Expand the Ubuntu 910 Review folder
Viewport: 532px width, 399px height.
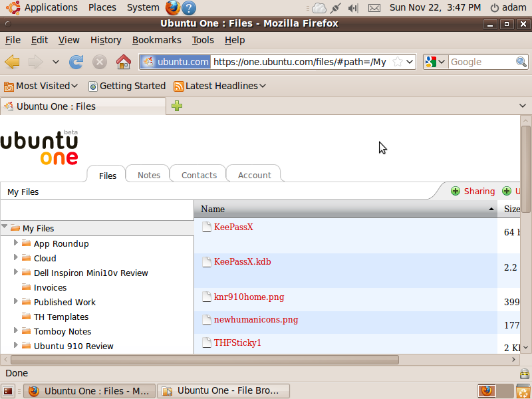click(15, 344)
